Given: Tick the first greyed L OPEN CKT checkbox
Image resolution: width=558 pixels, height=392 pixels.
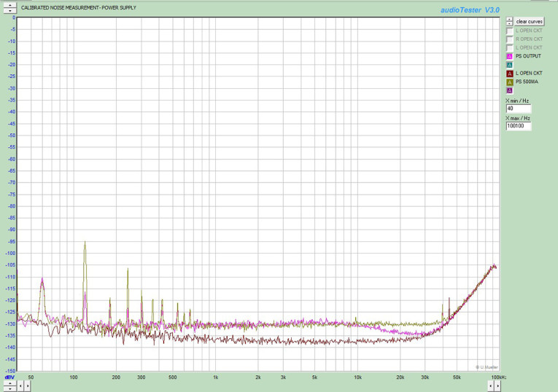Looking at the screenshot, I should coord(510,31).
